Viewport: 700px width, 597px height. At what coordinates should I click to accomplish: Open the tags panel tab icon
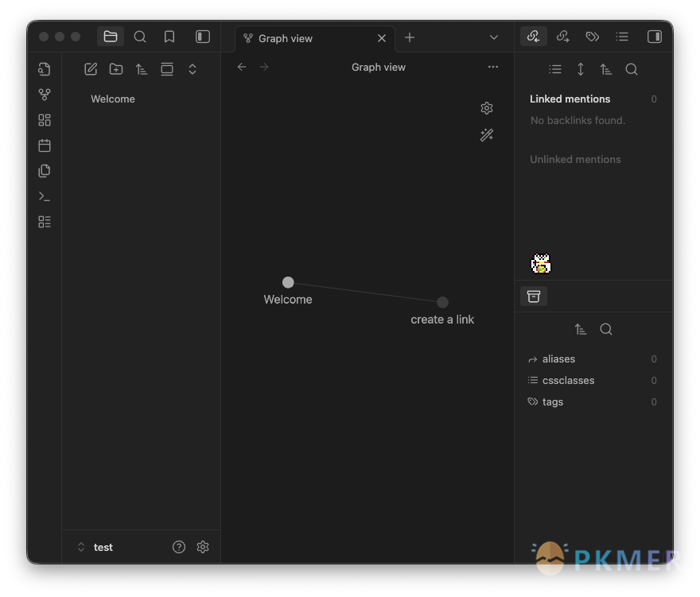click(593, 36)
